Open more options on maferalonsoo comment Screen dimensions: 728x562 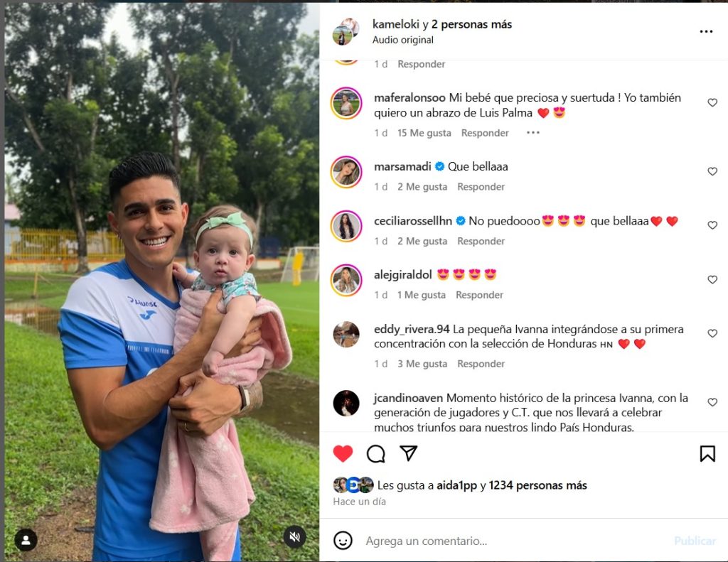[533, 133]
